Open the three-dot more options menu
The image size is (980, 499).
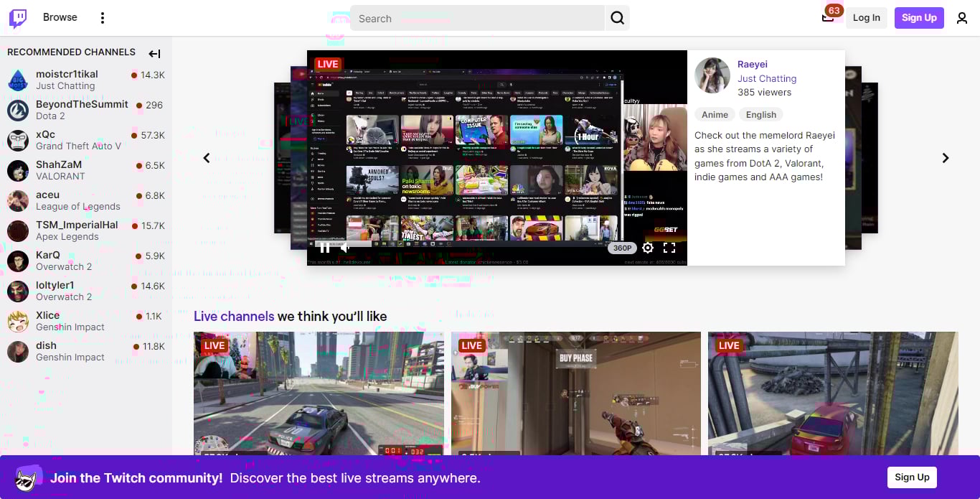click(103, 18)
